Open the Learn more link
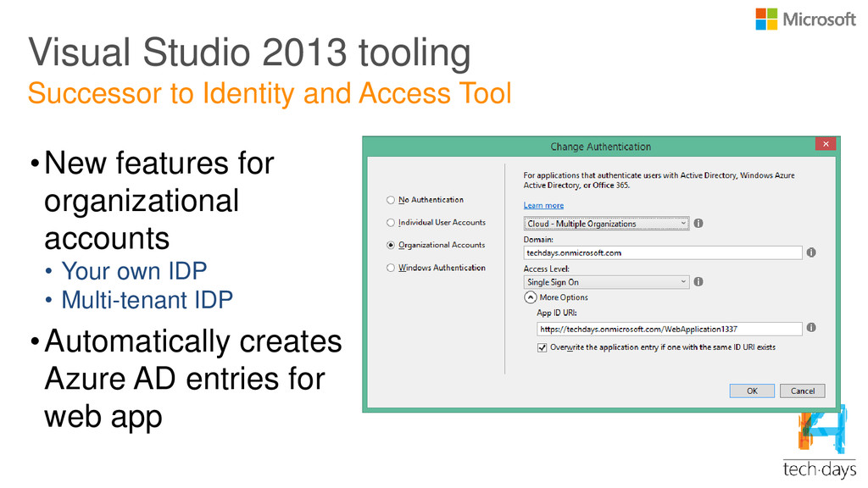This screenshot has width=868, height=488. click(x=543, y=205)
